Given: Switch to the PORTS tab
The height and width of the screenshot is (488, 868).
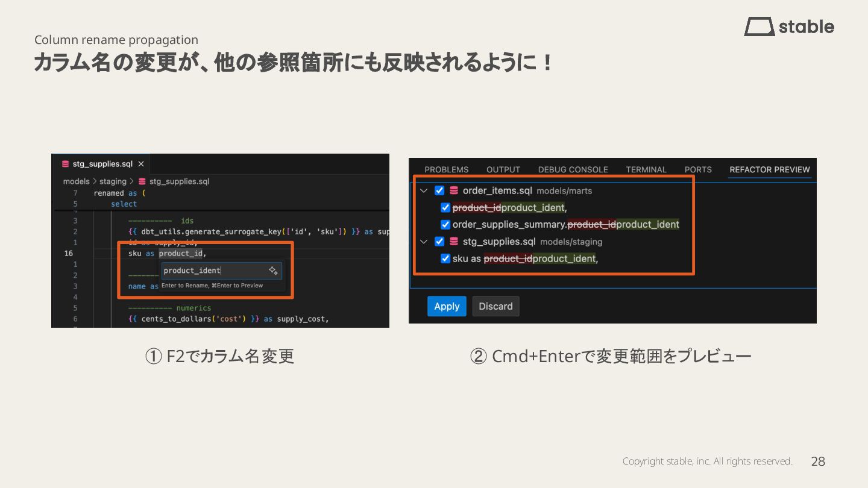Looking at the screenshot, I should click(x=698, y=170).
